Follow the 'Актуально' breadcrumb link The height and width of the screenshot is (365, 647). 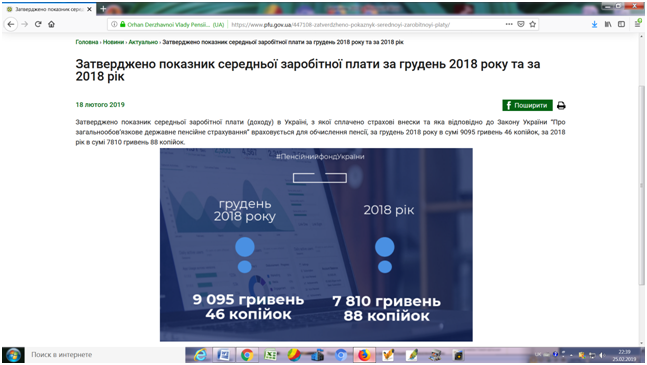click(x=143, y=42)
